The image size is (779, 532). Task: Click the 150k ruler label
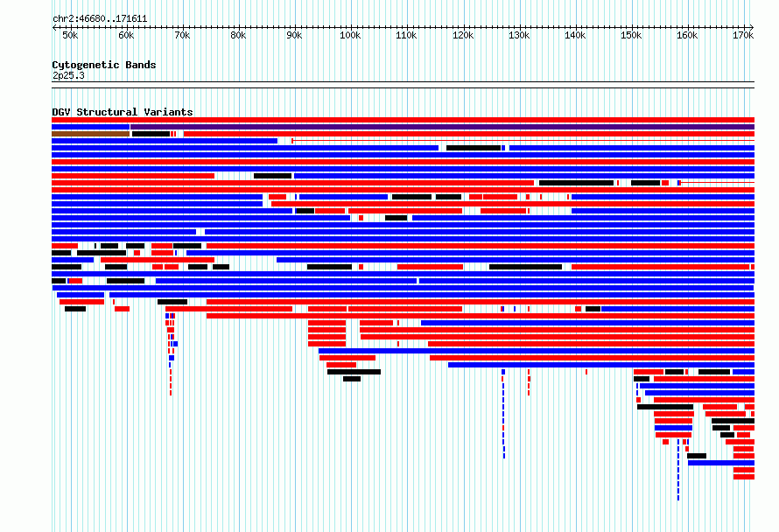point(631,36)
